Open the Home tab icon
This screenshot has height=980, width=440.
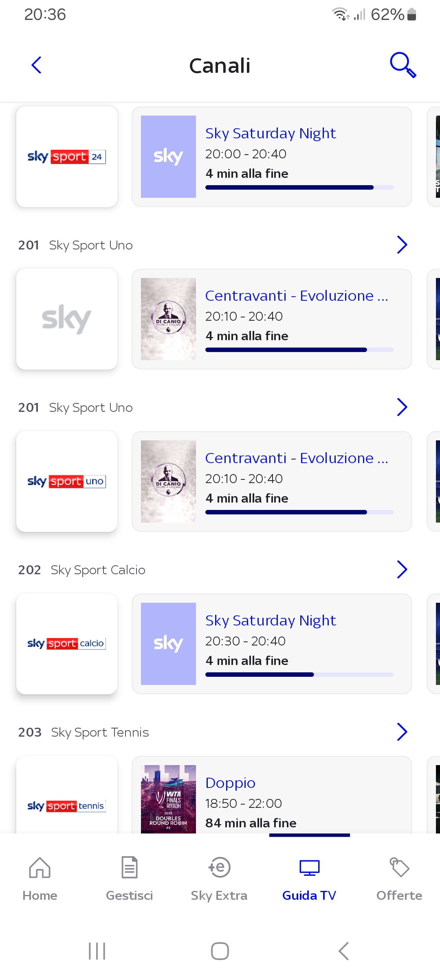point(40,868)
